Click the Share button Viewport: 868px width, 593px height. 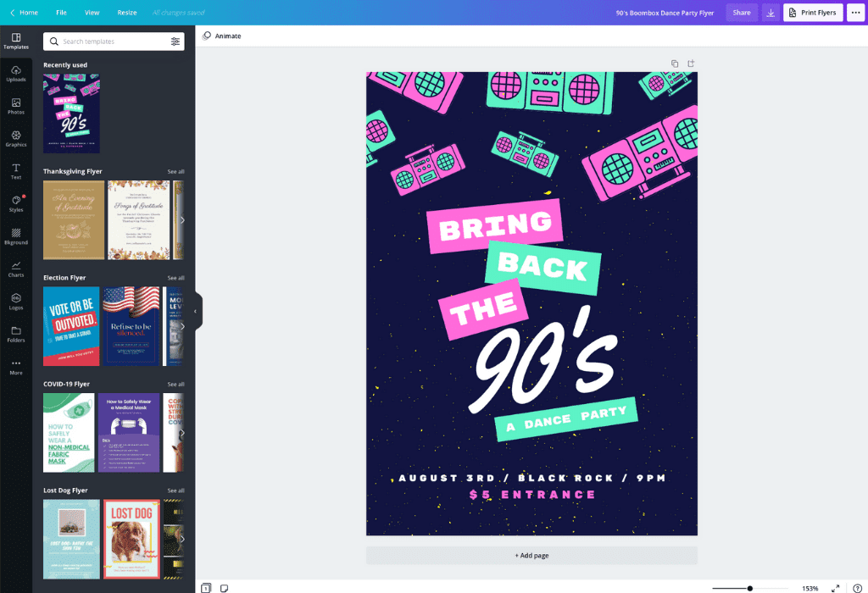tap(742, 13)
